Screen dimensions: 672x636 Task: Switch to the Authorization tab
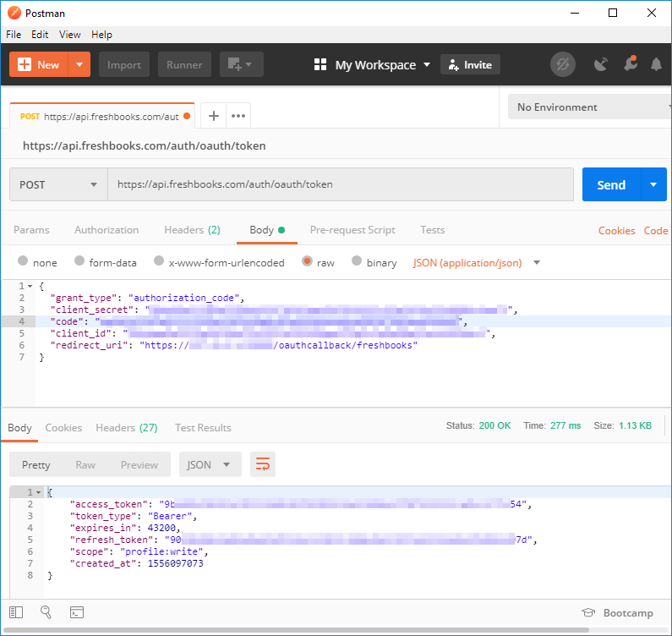[107, 230]
